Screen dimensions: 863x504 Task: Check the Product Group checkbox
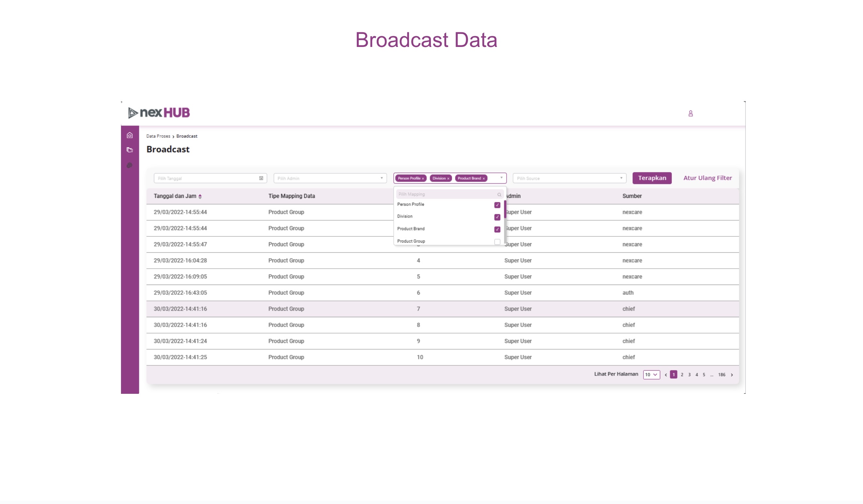tap(497, 242)
